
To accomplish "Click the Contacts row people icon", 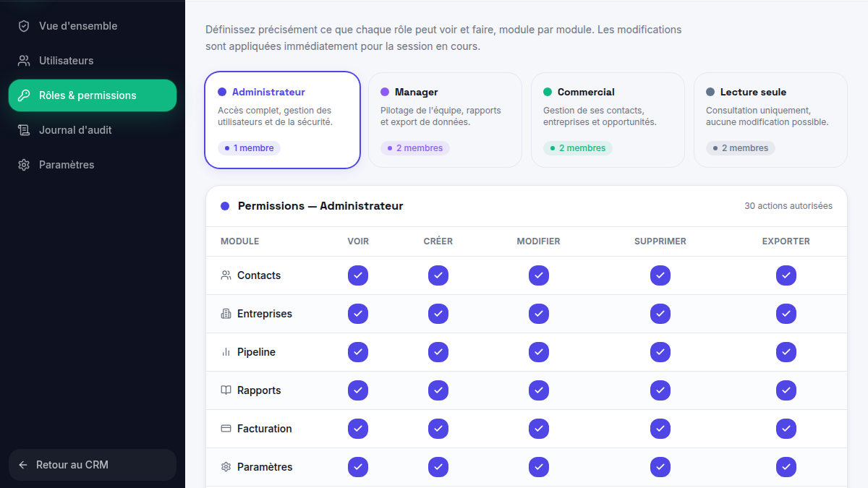I will tap(226, 275).
